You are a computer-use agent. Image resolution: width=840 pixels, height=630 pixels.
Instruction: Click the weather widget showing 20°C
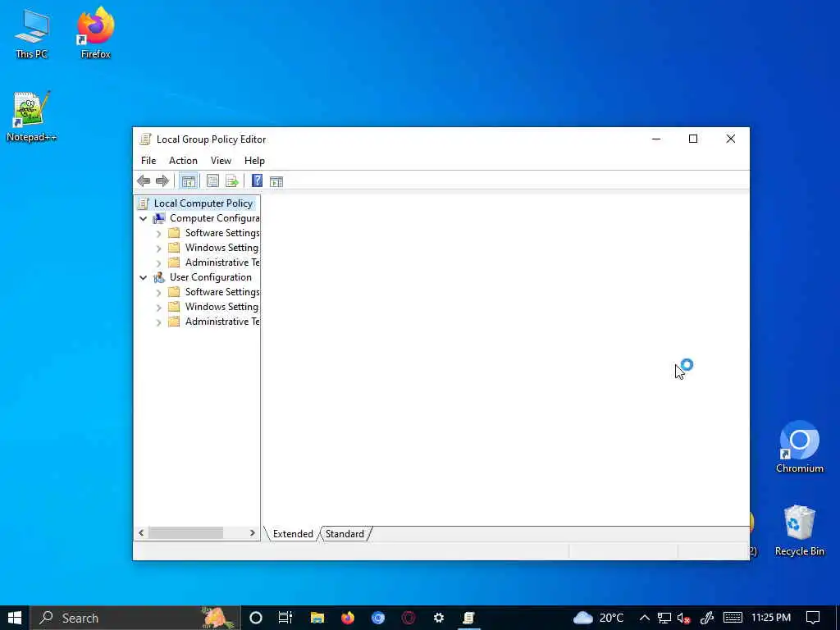tap(598, 618)
